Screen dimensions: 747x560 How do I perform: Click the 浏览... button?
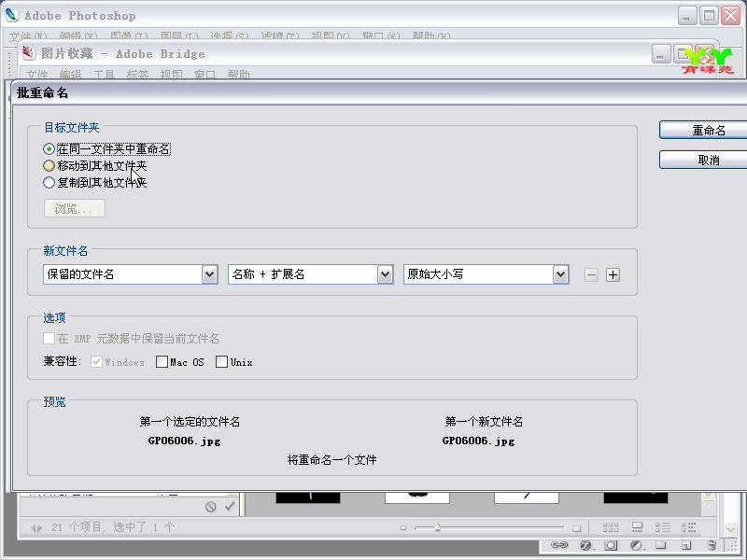75,208
